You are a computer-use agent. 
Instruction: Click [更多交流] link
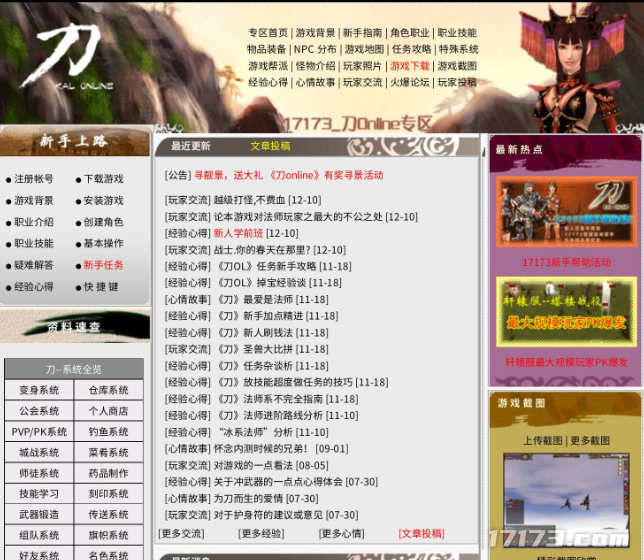pyautogui.click(x=181, y=533)
